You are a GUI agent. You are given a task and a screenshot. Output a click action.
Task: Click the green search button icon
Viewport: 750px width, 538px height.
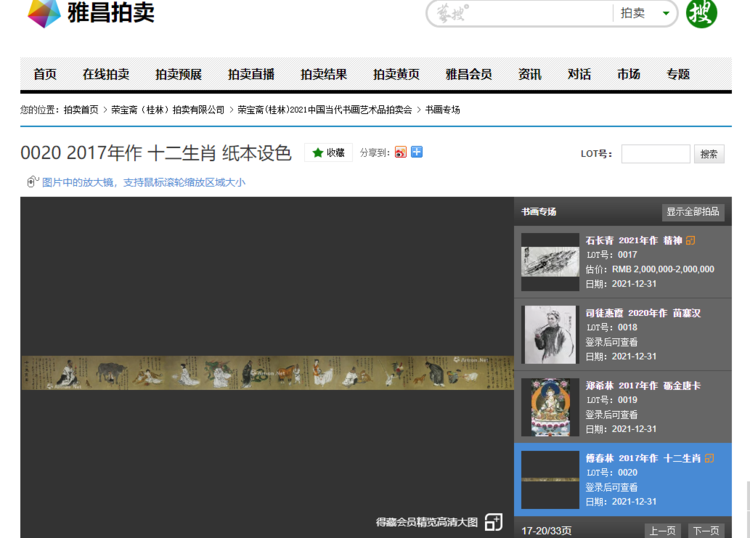(701, 13)
